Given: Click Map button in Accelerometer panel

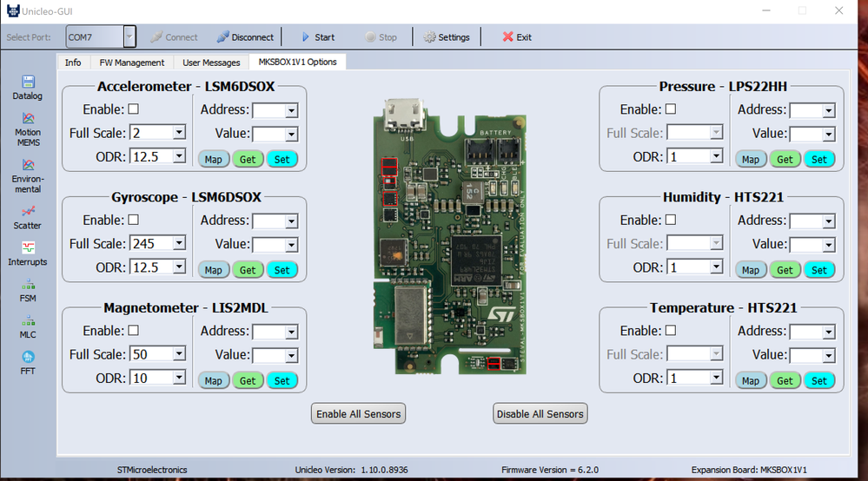Looking at the screenshot, I should 214,159.
